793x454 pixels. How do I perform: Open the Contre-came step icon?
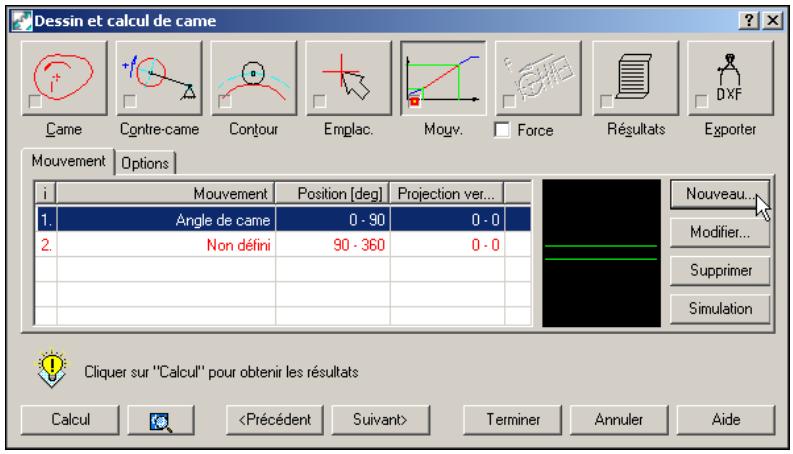(159, 78)
